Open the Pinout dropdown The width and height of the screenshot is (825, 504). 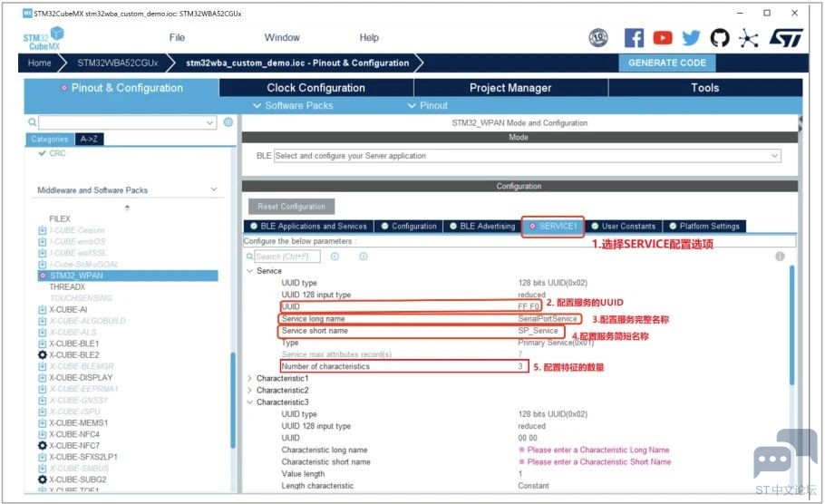[x=428, y=105]
